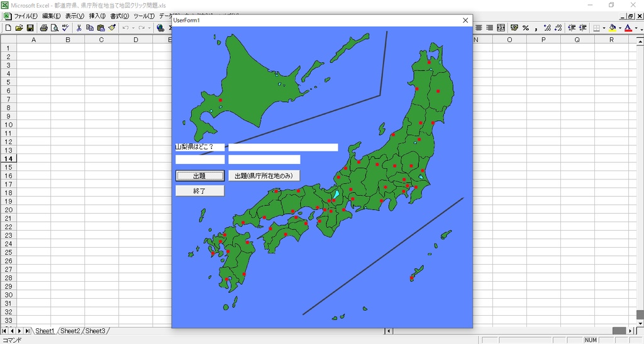
Task: Click the NUM indicator in status bar
Action: (x=590, y=340)
